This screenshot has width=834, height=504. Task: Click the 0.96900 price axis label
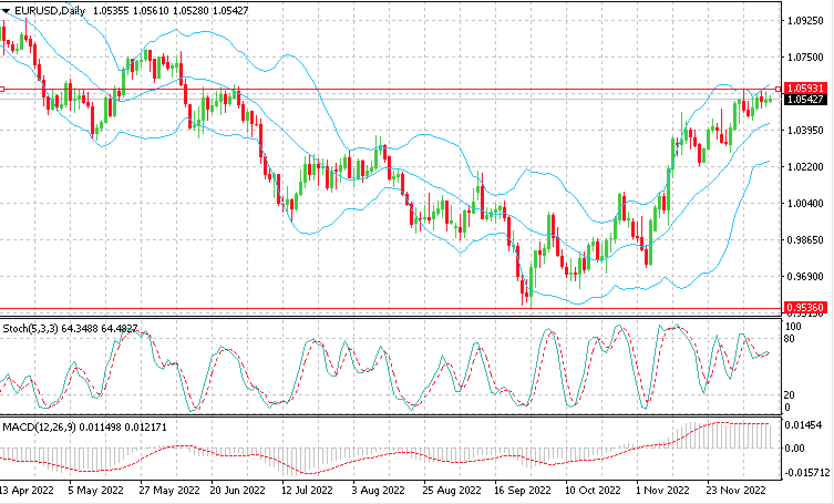(805, 276)
